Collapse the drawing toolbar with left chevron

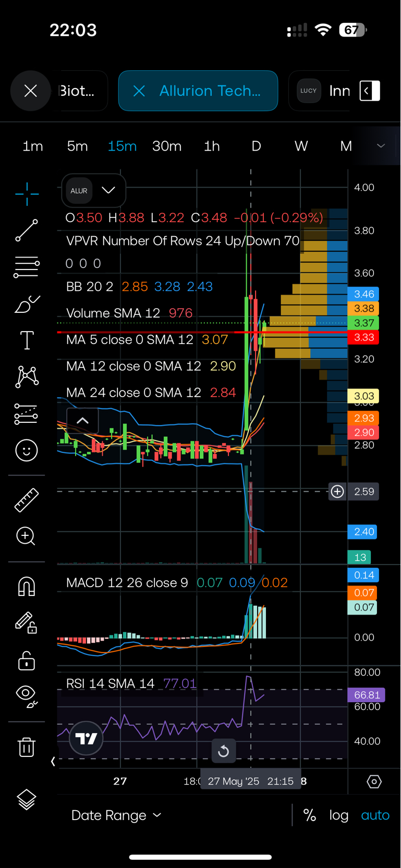[53, 762]
